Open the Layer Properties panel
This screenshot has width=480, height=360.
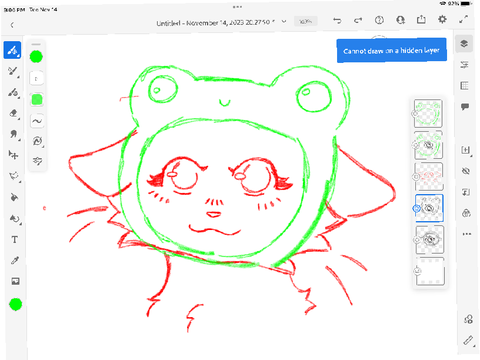[464, 65]
